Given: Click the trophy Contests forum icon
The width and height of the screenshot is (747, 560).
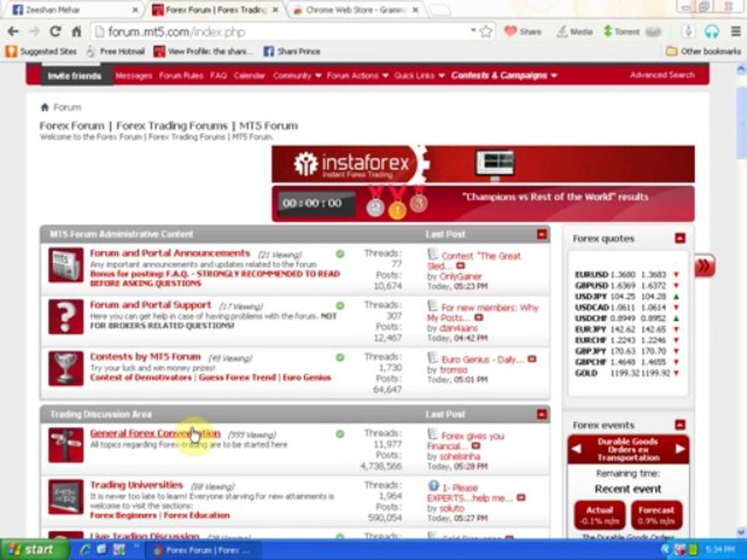Looking at the screenshot, I should pos(65,369).
